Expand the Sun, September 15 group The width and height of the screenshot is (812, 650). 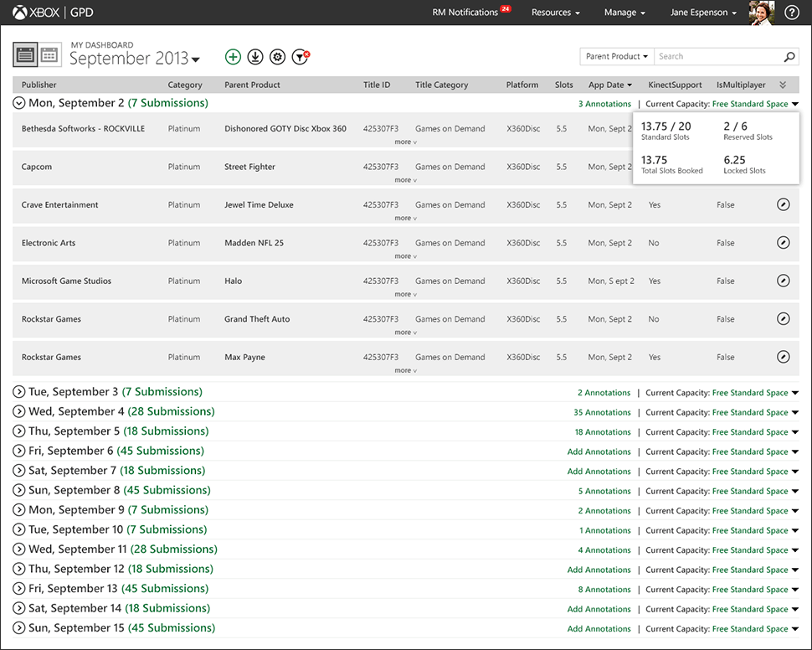click(18, 628)
